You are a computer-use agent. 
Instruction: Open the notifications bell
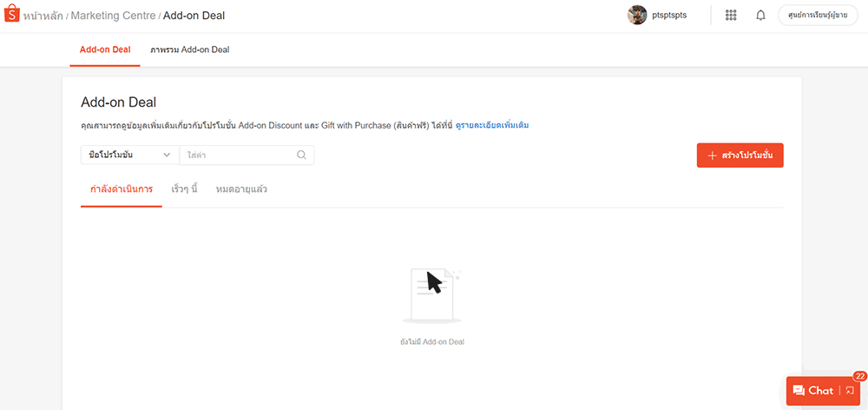point(760,16)
